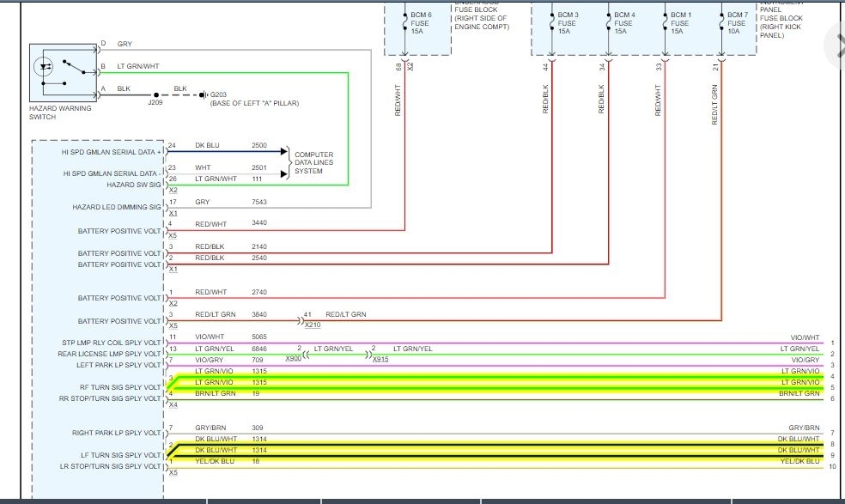This screenshot has width=845, height=504.
Task: Click circuit number 5065
Action: coord(259,337)
